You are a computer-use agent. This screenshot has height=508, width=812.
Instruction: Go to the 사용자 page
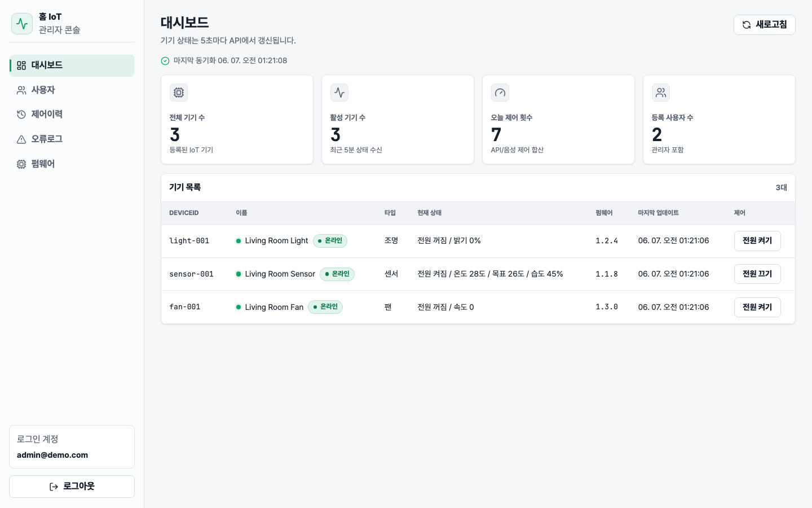(x=72, y=90)
